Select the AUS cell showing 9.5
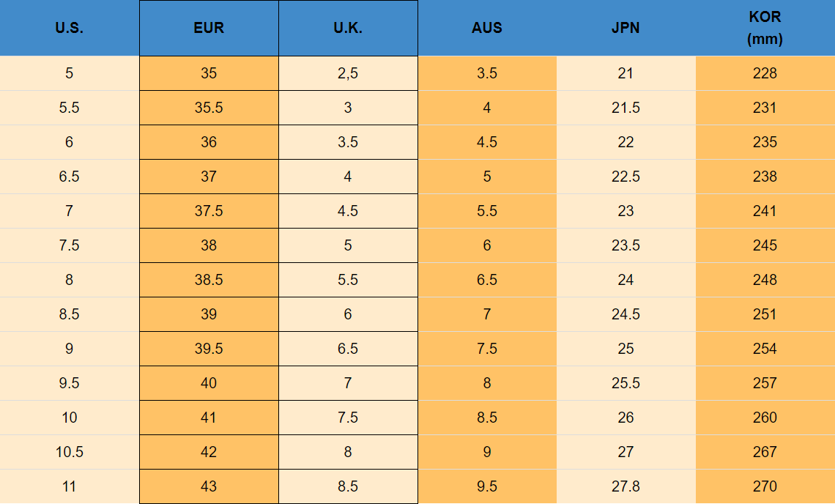Screen dimensions: 835x504 pos(487,486)
